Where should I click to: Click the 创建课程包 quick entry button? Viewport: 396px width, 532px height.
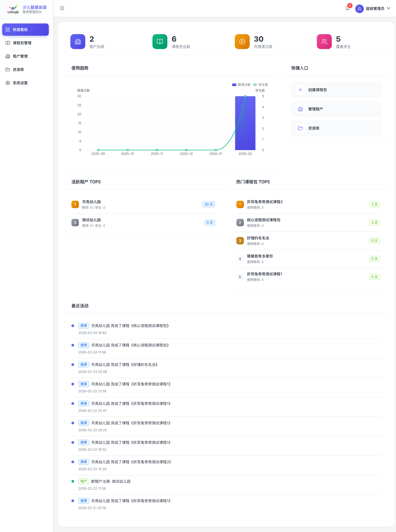tap(336, 90)
